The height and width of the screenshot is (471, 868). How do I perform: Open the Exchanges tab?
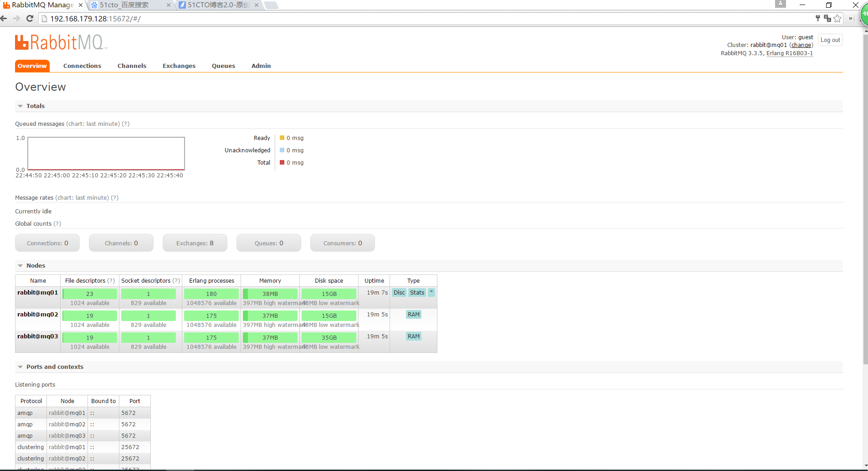179,66
